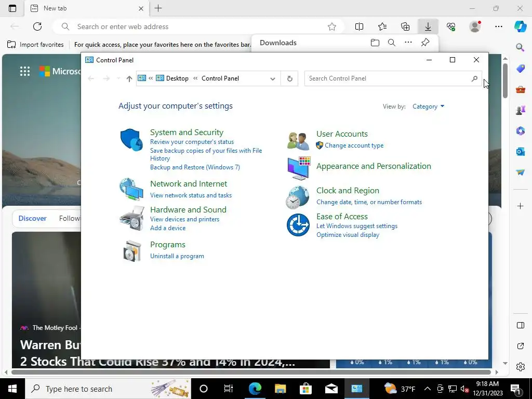Viewport: 532px width, 399px height.
Task: Focus the Search Control Panel field
Action: (x=393, y=78)
